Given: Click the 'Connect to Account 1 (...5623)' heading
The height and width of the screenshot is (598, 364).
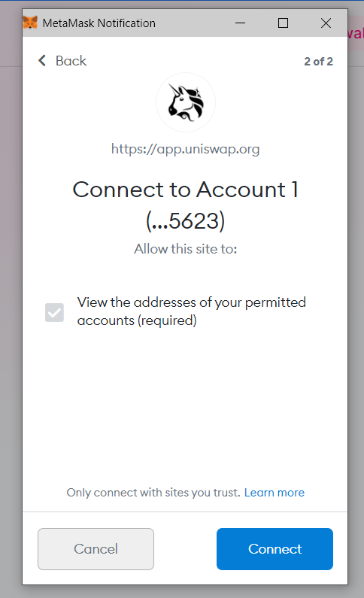Looking at the screenshot, I should click(x=185, y=205).
